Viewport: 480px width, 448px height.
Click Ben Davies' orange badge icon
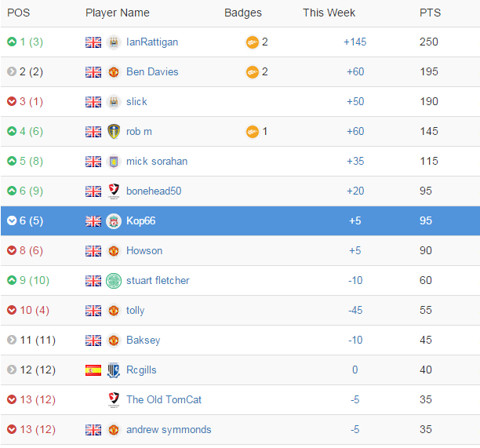(x=253, y=72)
